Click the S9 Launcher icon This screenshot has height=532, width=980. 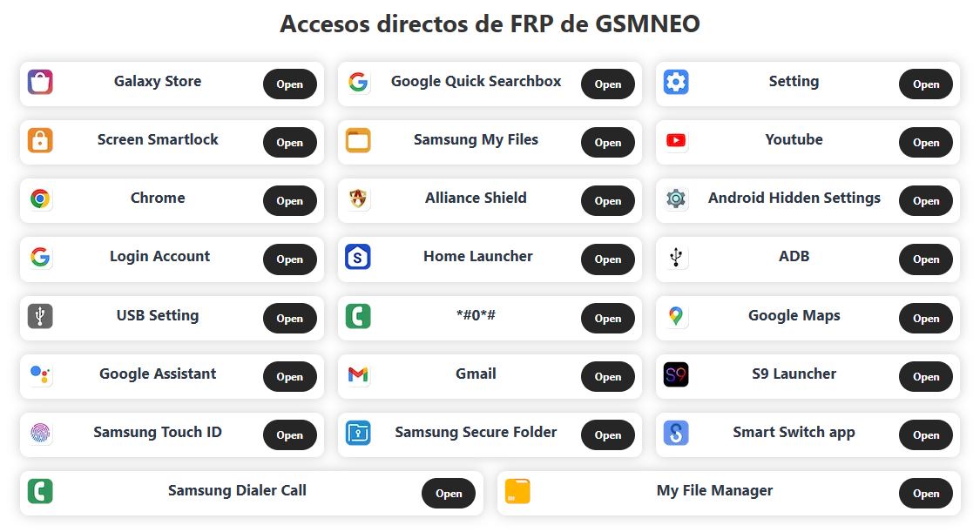click(x=676, y=374)
